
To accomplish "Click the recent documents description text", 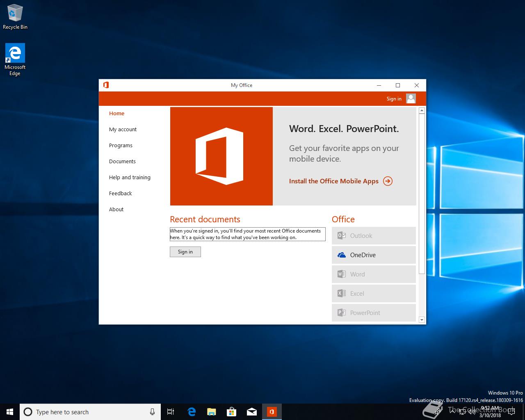I will (247, 234).
